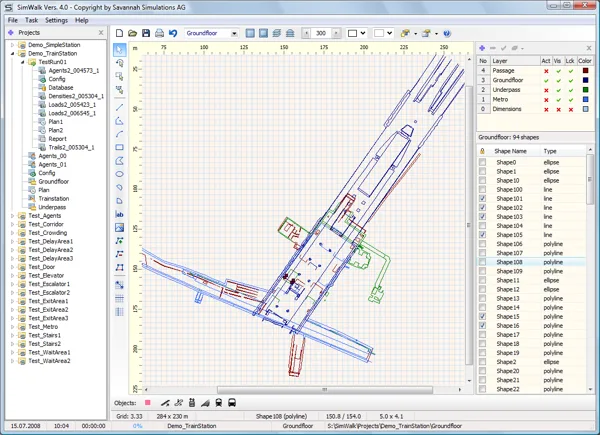Select the Insert image tool
This screenshot has width=600, height=435.
119,228
